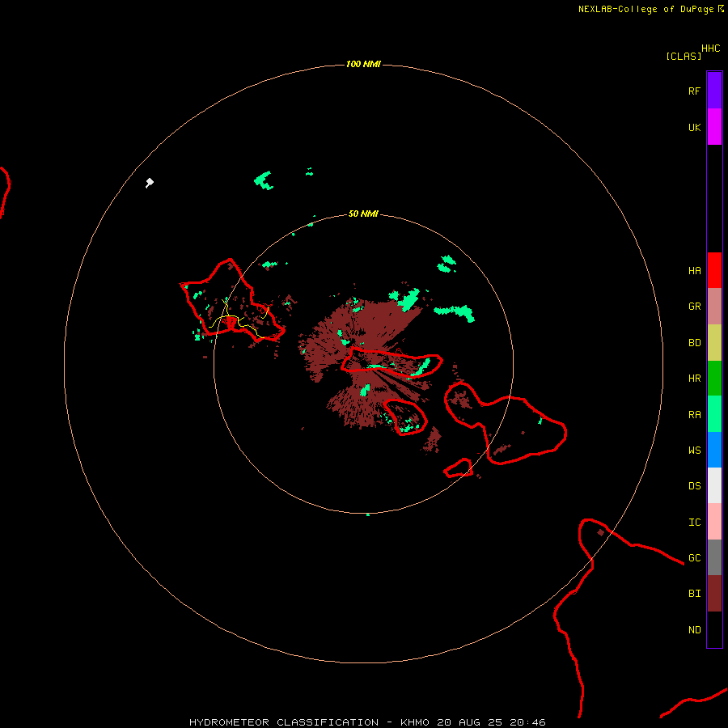Click the UK legend label

(694, 127)
